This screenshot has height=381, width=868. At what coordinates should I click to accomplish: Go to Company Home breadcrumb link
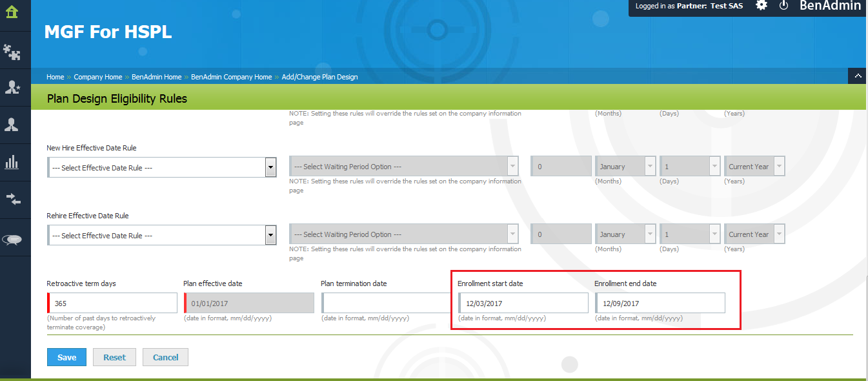pyautogui.click(x=97, y=77)
